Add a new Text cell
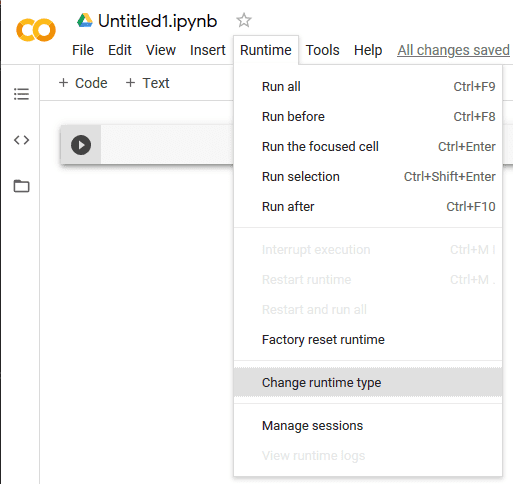513x484 pixels. 147,83
